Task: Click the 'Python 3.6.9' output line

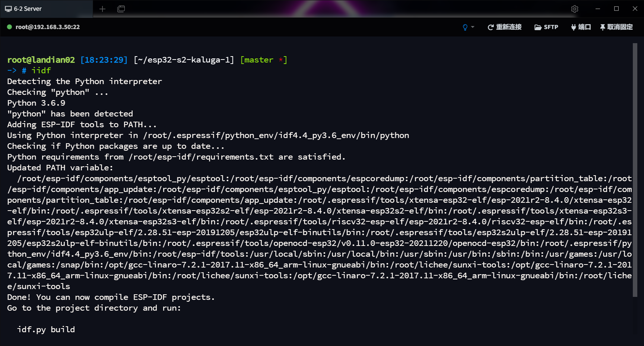Action: (x=36, y=103)
